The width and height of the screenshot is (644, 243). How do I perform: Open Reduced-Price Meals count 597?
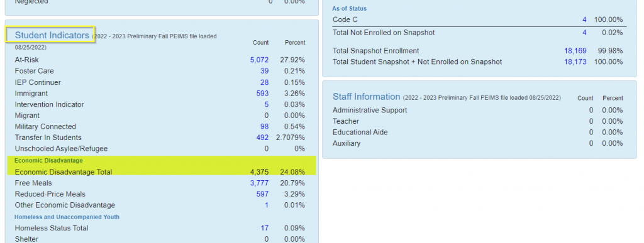(262, 194)
